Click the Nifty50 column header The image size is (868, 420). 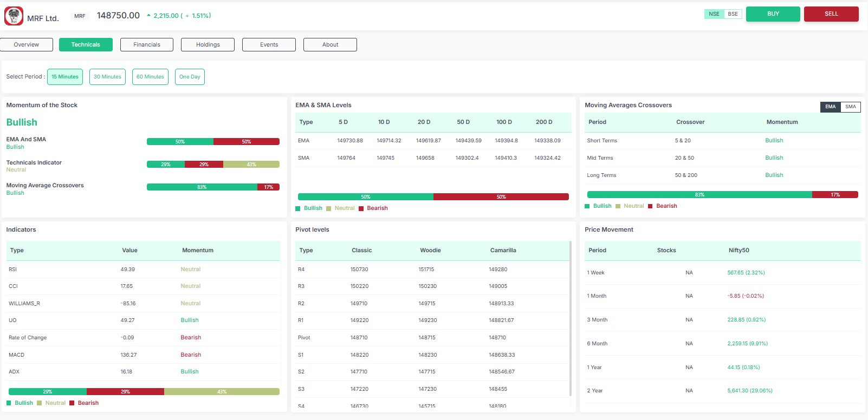point(739,251)
